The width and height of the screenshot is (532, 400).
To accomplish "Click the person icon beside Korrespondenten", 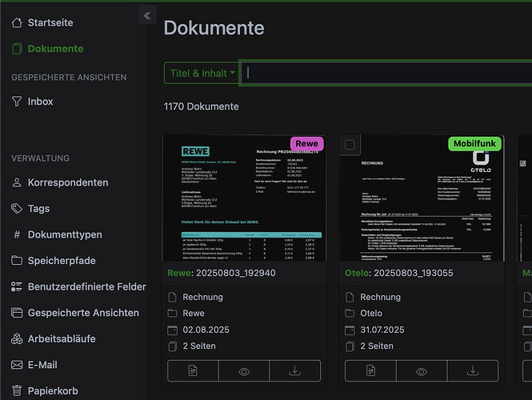I will coord(17,182).
